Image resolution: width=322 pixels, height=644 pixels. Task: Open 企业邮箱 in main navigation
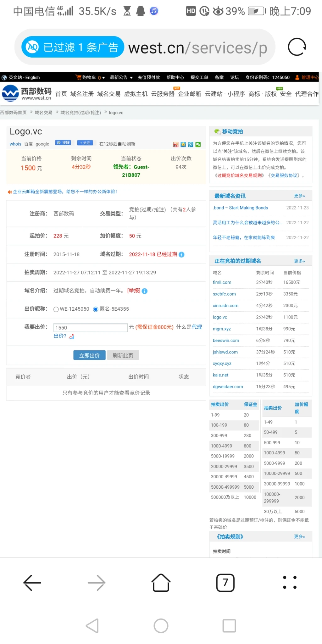pos(190,94)
